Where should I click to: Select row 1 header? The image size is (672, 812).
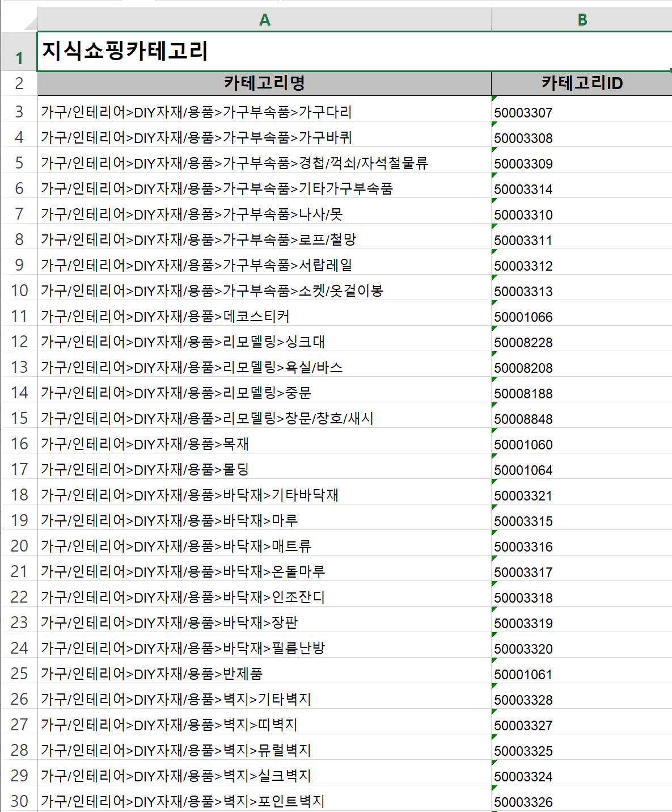(x=19, y=51)
